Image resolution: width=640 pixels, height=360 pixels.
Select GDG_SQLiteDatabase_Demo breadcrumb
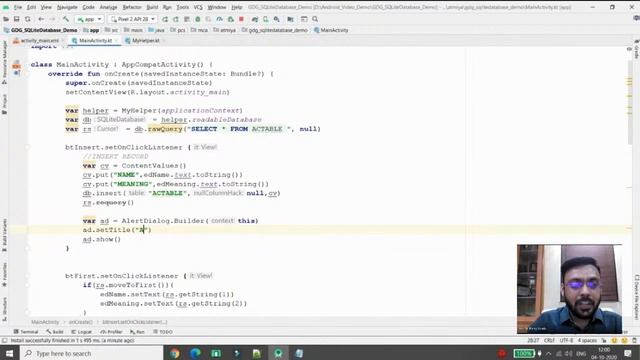[40, 30]
